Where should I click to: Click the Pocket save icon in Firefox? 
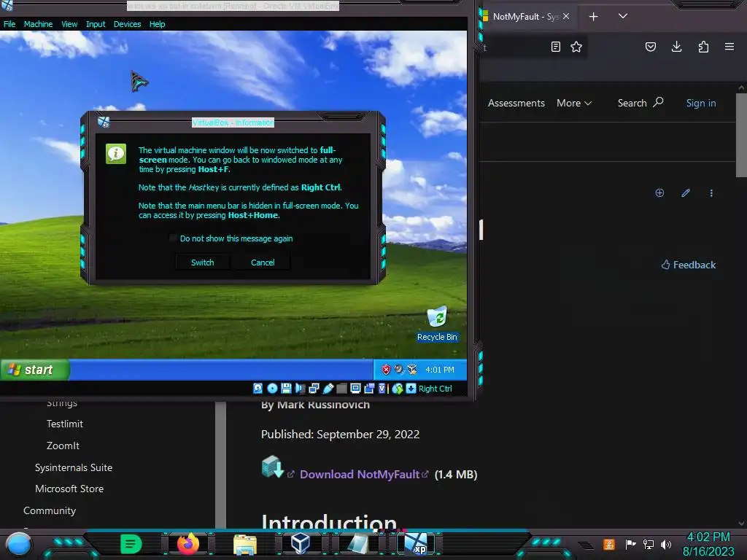tap(651, 47)
